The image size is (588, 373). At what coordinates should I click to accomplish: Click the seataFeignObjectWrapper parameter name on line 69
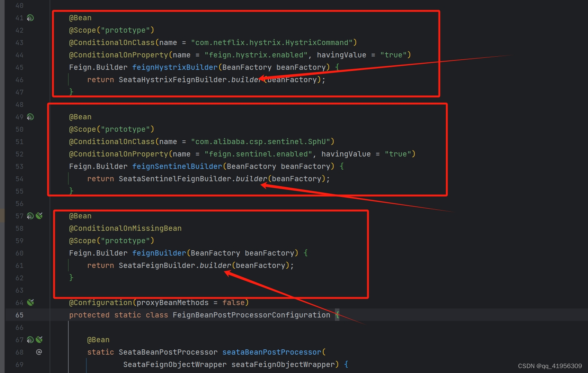coord(283,364)
